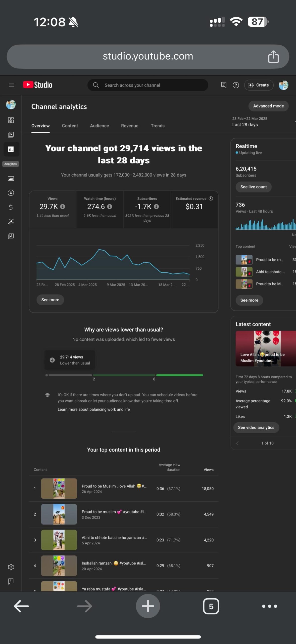Open Settings gear in sidebar
Image resolution: width=296 pixels, height=644 pixels.
tap(11, 567)
